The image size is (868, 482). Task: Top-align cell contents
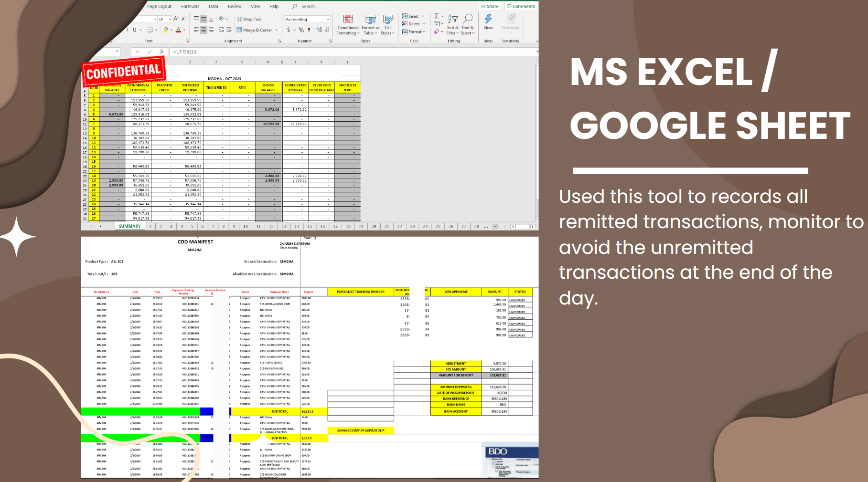(196, 19)
